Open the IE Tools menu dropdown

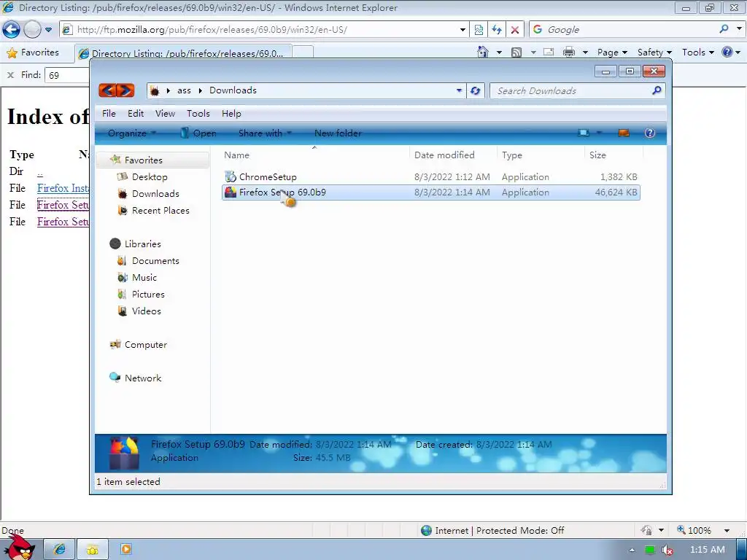click(698, 52)
